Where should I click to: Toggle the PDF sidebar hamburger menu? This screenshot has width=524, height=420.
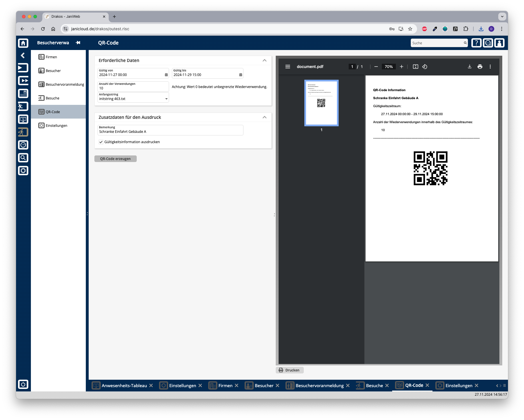[x=288, y=67]
